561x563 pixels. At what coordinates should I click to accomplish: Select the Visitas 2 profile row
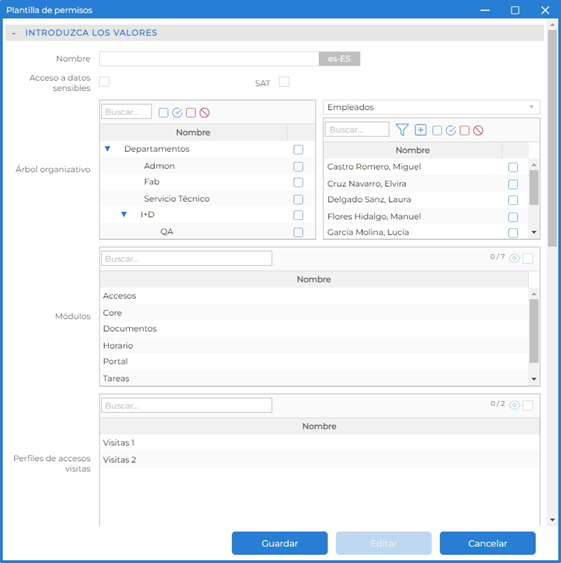(319, 459)
